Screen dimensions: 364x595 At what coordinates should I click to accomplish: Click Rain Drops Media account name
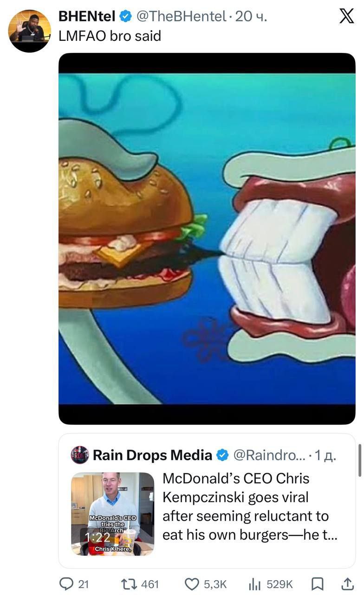pos(152,455)
